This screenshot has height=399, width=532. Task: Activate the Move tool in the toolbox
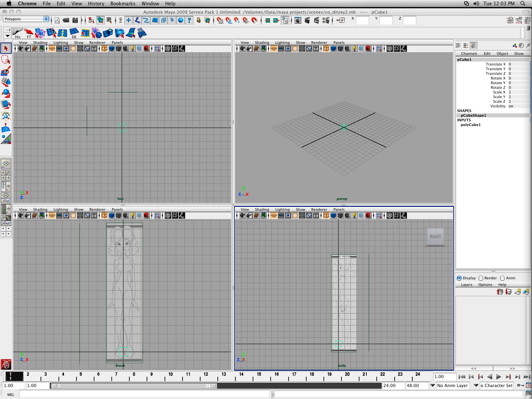click(6, 82)
